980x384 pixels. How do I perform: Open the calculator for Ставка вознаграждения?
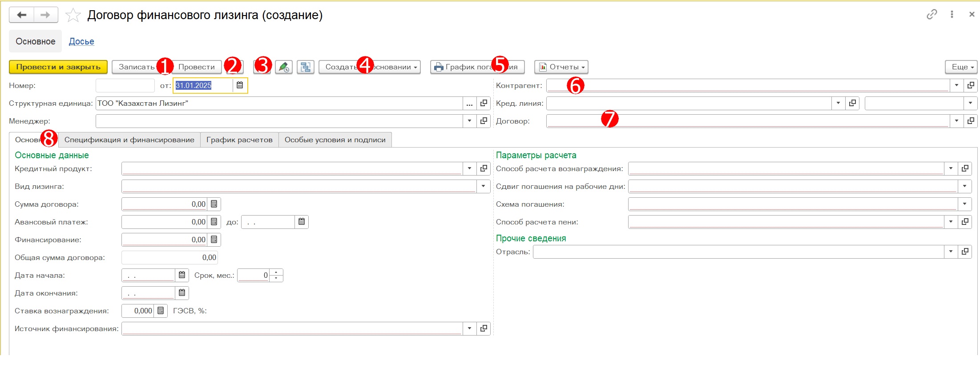click(161, 311)
